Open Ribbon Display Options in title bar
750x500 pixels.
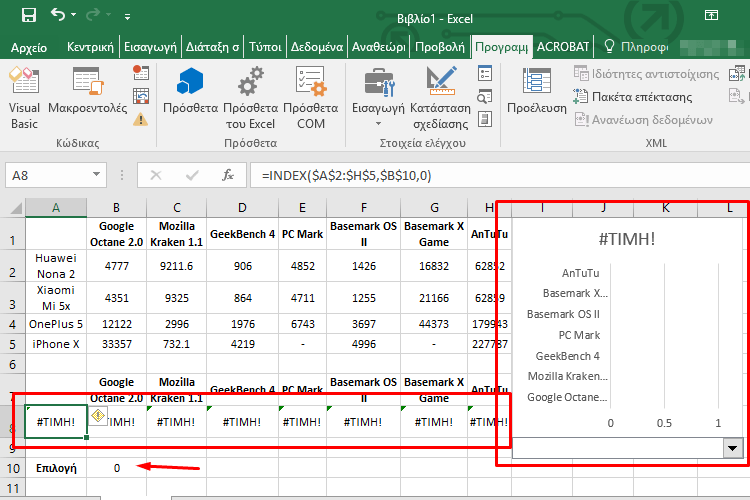point(711,15)
